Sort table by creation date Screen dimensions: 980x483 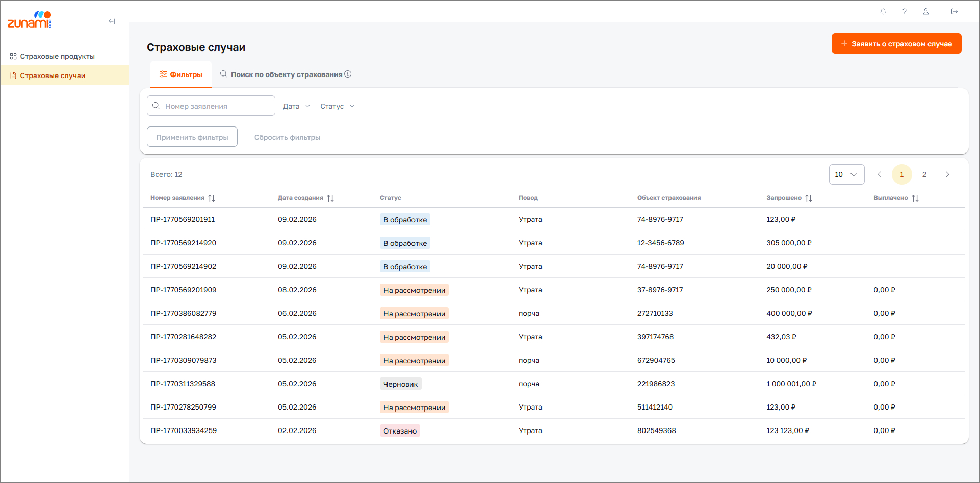(330, 198)
